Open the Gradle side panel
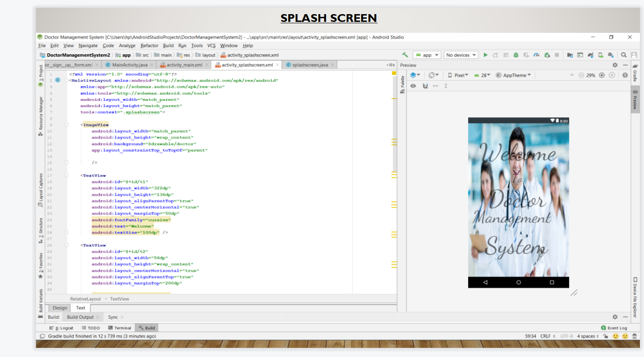 635,73
